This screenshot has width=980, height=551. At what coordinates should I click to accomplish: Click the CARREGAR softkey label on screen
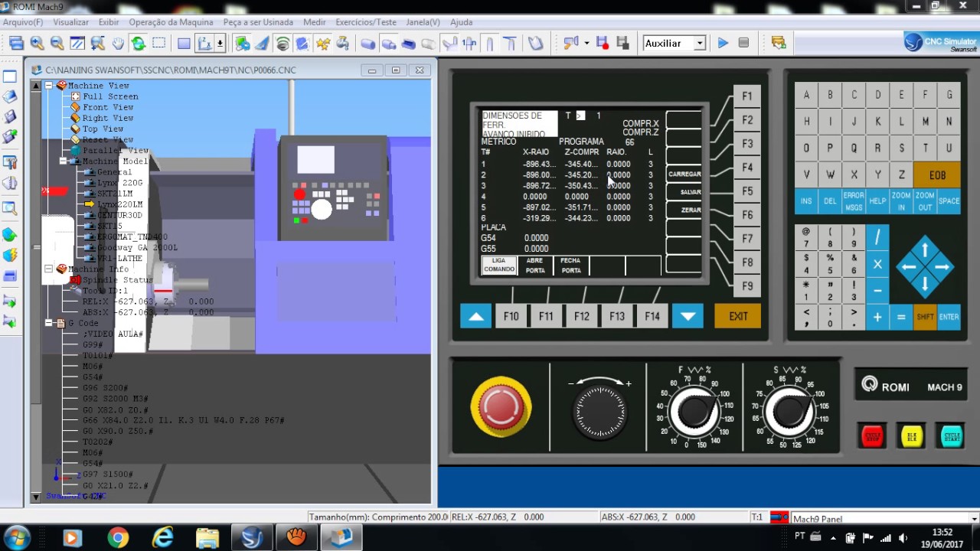[684, 174]
